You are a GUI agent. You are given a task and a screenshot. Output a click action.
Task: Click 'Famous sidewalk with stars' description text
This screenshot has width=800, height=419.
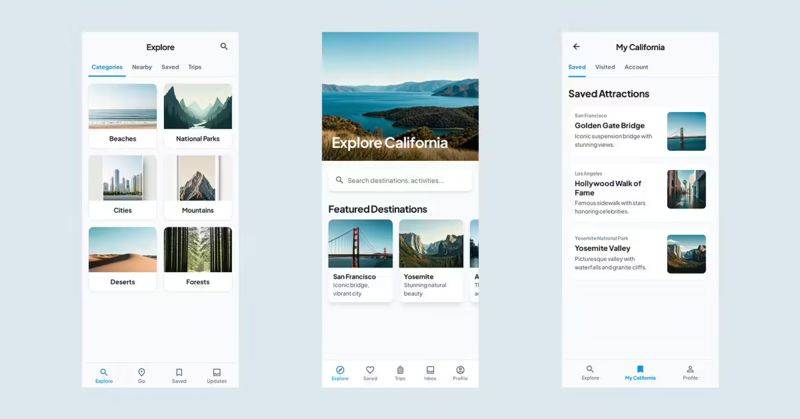tap(610, 207)
